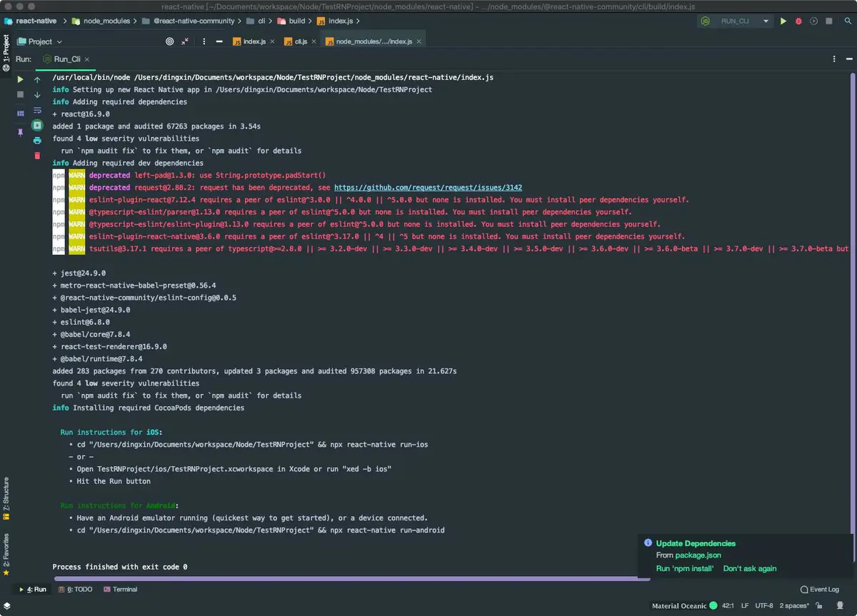The height and width of the screenshot is (616, 857).
Task: Click the red Debug bug icon
Action: 798,21
